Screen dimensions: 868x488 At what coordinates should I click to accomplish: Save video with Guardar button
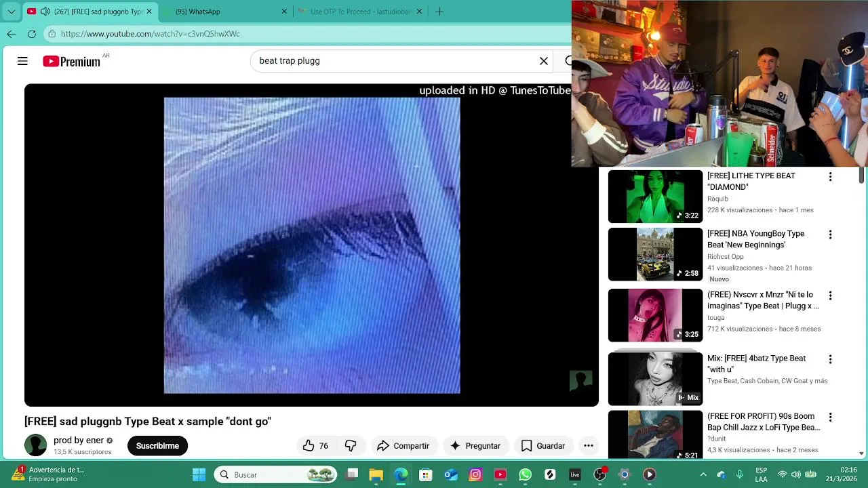pos(542,445)
